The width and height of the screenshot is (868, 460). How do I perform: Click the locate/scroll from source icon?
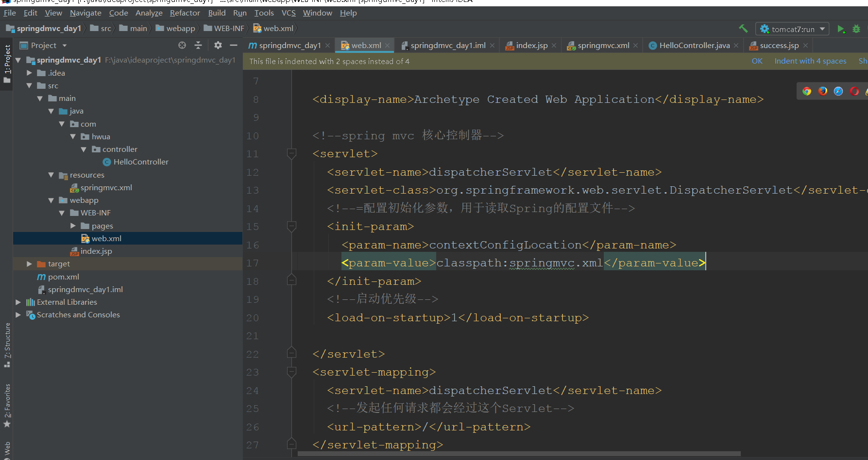(x=182, y=45)
